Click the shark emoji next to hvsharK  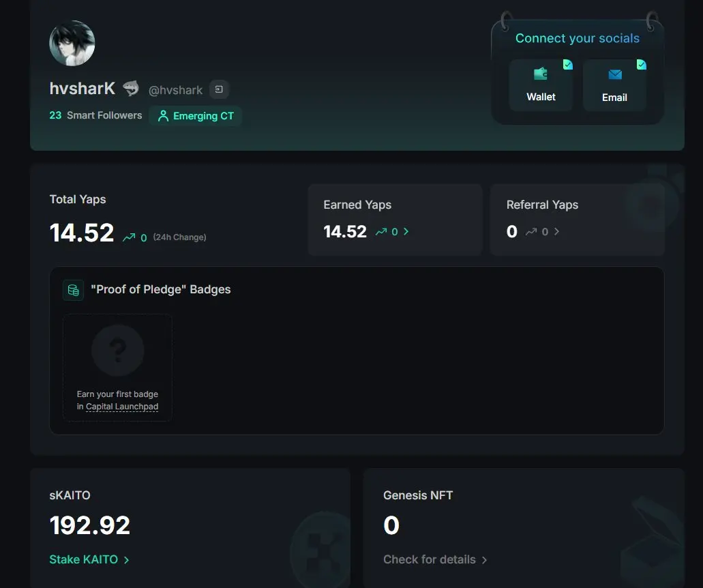(131, 88)
